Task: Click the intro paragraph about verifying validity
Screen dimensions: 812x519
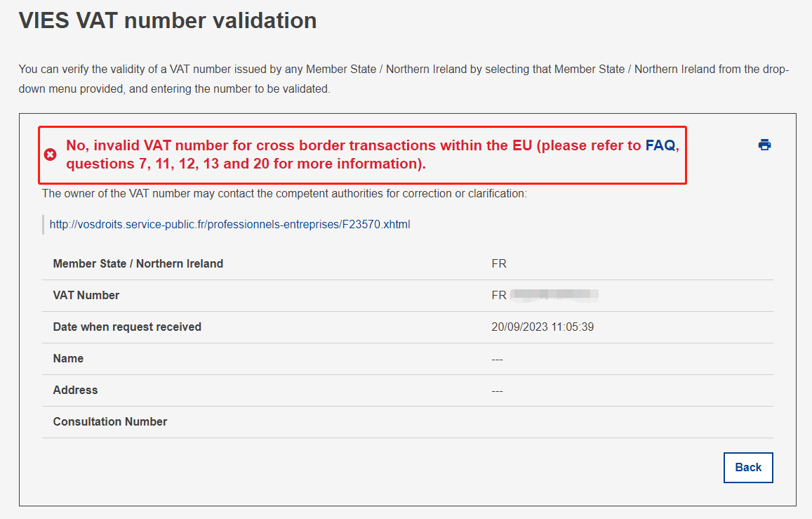Action: [404, 79]
